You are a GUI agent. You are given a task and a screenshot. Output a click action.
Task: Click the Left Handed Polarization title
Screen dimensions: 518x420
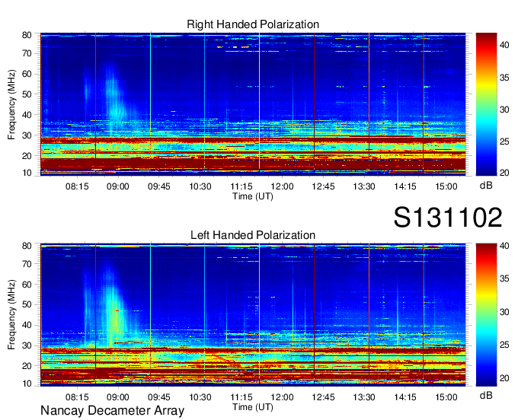click(x=253, y=235)
